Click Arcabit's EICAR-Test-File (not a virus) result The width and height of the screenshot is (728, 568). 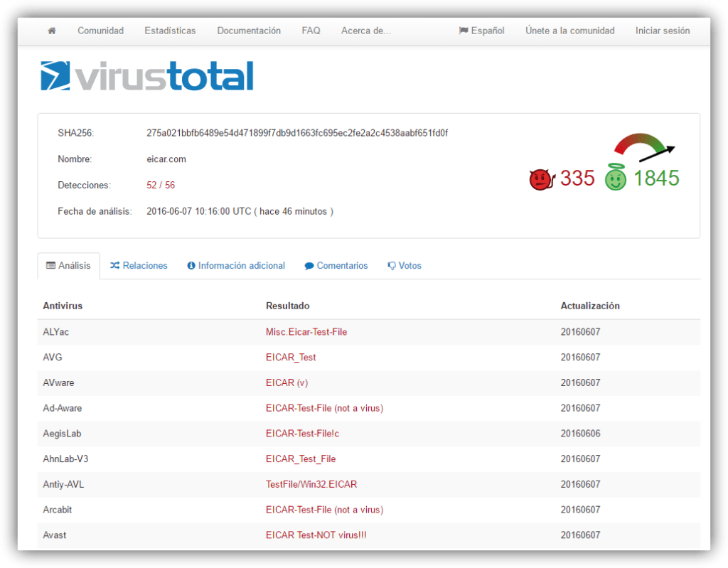[324, 510]
